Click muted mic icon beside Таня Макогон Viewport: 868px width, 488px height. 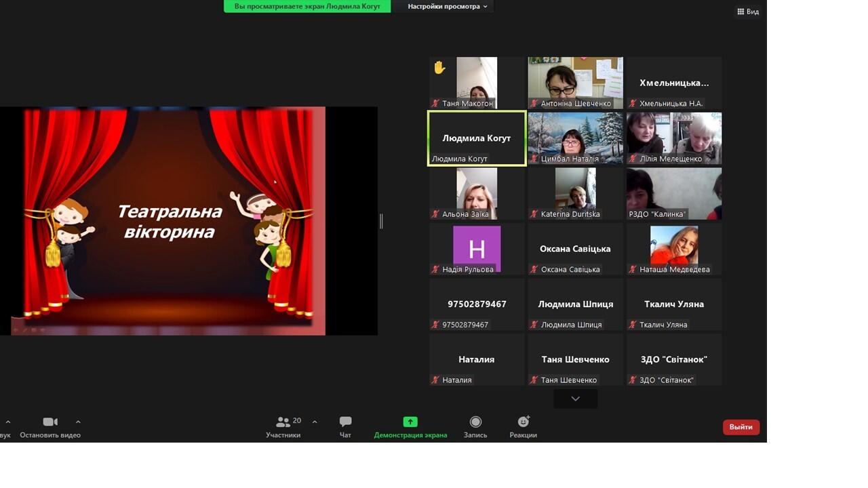point(435,104)
